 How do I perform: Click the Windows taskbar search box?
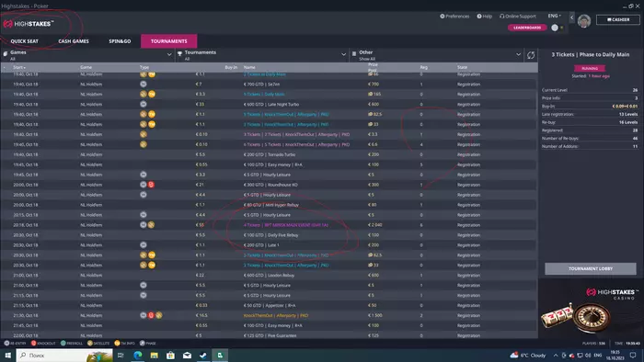64,355
